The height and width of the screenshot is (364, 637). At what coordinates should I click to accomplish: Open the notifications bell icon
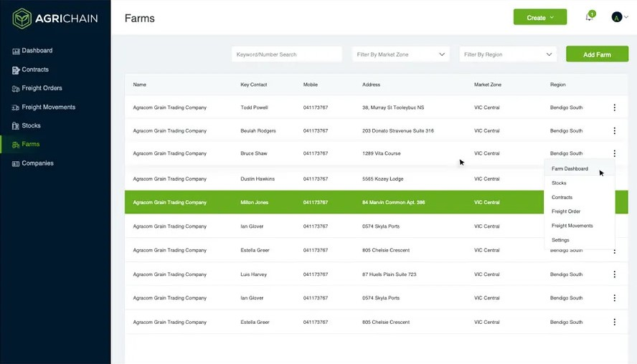click(589, 17)
